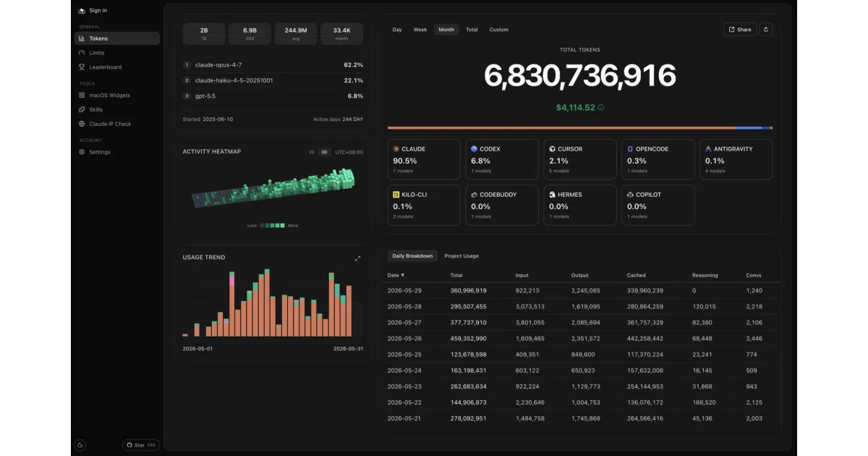Switch heatmap to 2D view
The height and width of the screenshot is (456, 868).
point(312,152)
